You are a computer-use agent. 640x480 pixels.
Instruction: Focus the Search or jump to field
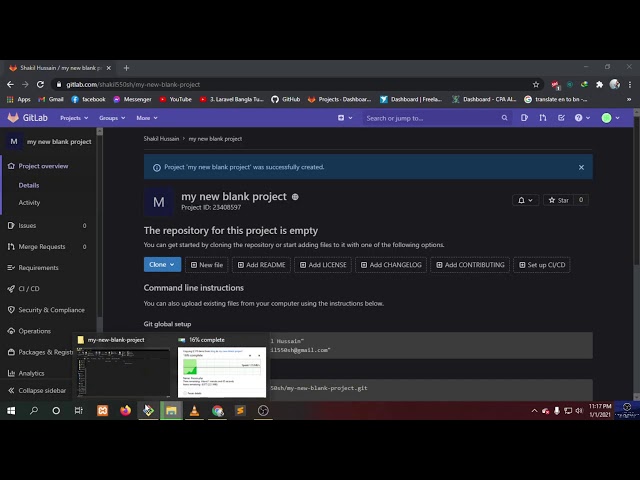point(436,118)
